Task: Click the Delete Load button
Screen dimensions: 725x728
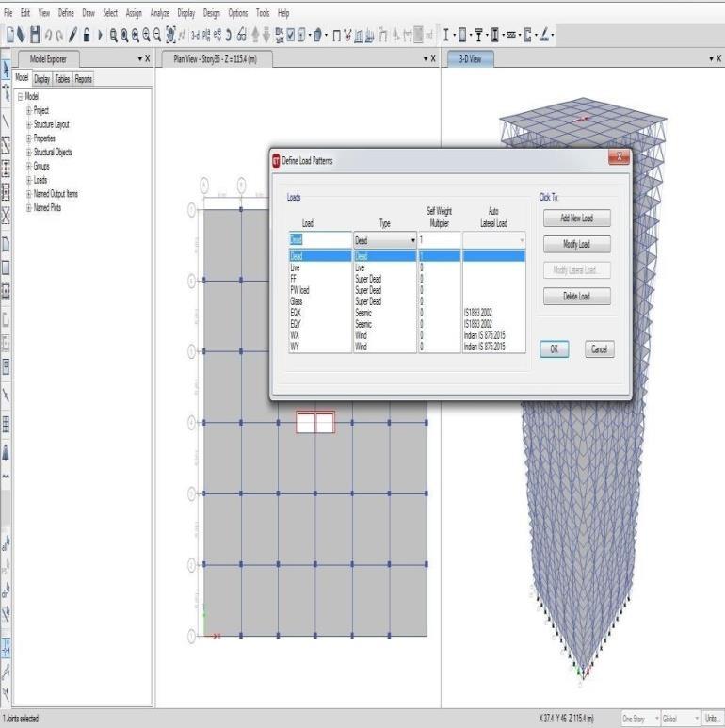Action: click(576, 297)
